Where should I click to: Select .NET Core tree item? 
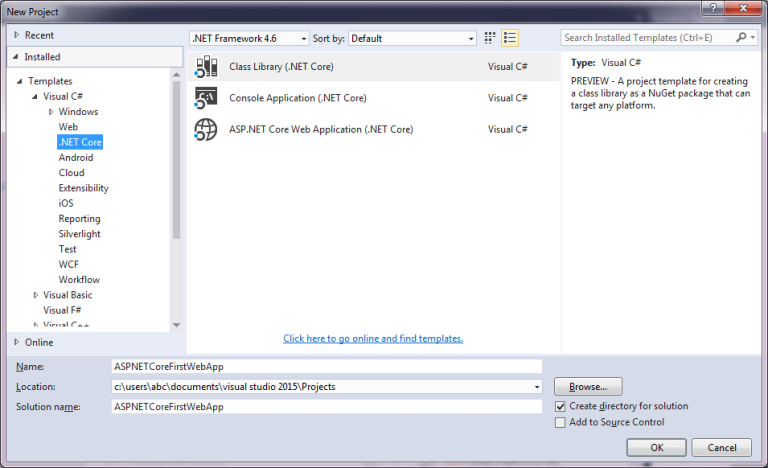pyautogui.click(x=80, y=142)
